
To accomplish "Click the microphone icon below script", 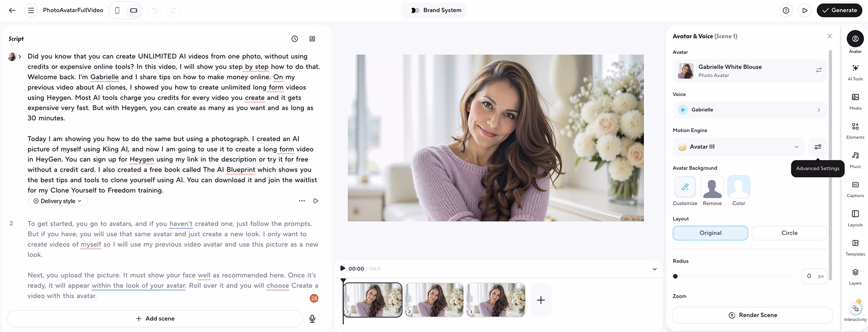I will click(312, 319).
